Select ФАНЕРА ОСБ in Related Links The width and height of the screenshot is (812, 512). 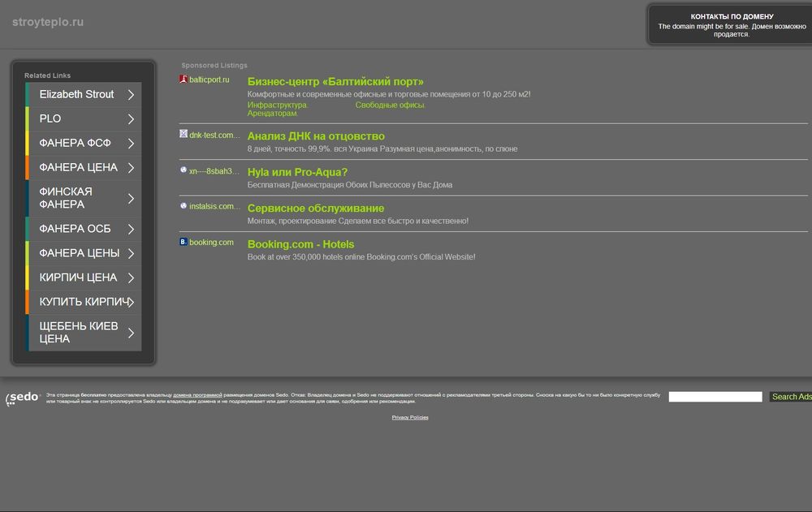coord(84,229)
